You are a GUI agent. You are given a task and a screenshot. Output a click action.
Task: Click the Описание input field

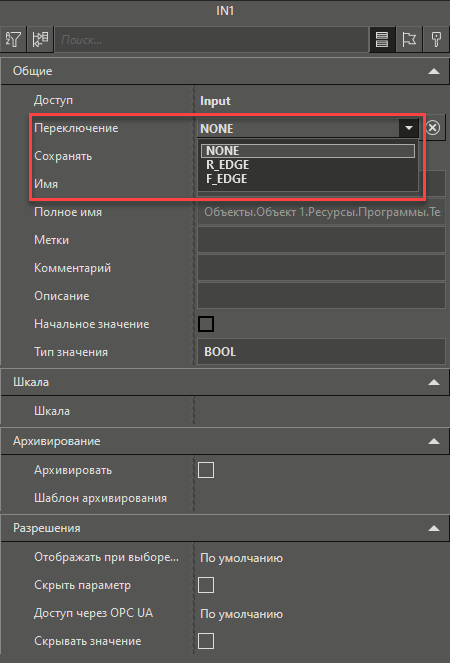(x=321, y=296)
